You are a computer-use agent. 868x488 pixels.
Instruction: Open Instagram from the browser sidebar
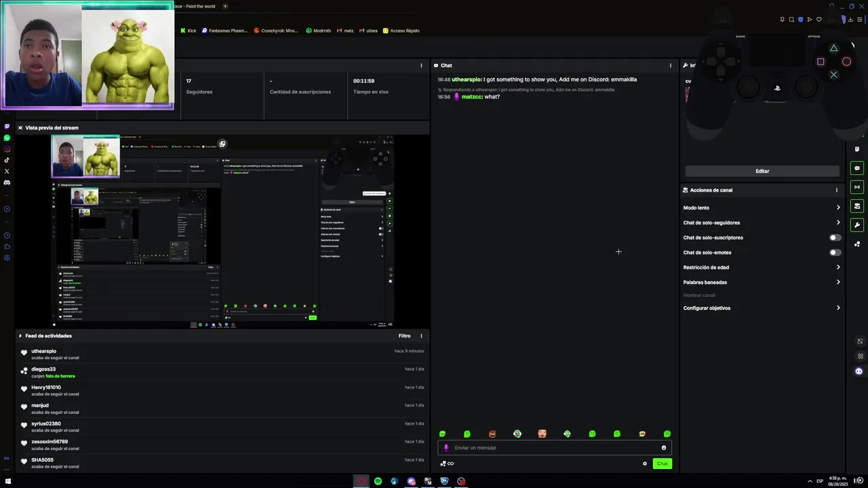tap(7, 149)
